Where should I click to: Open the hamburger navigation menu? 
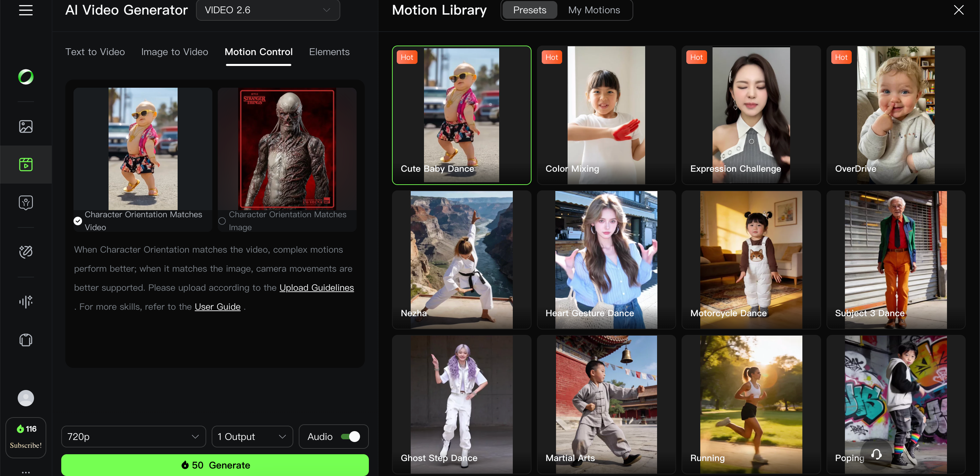tap(26, 10)
